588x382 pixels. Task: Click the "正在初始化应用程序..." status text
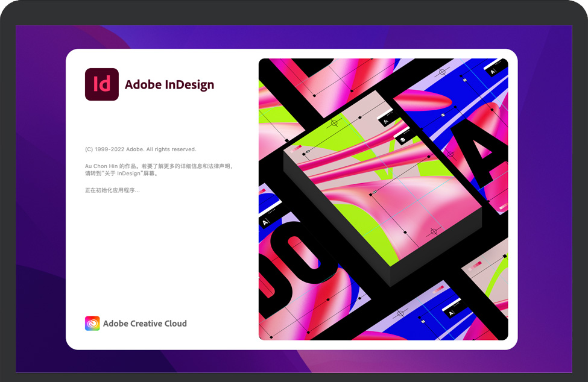(x=112, y=190)
